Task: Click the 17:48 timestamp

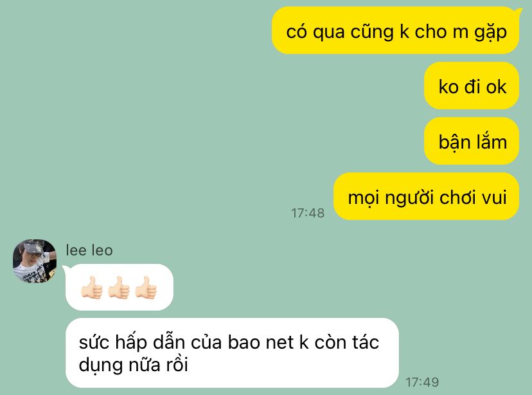Action: [308, 214]
